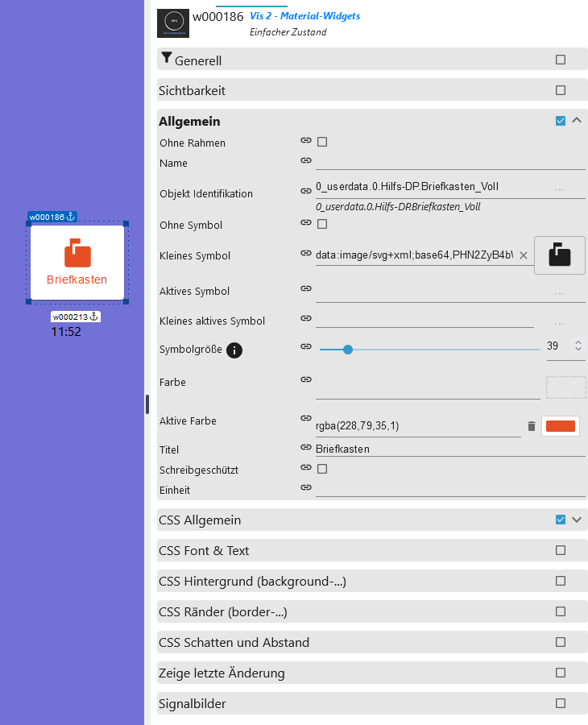The height and width of the screenshot is (725, 588).
Task: Toggle the Generell section checkbox
Action: [561, 60]
